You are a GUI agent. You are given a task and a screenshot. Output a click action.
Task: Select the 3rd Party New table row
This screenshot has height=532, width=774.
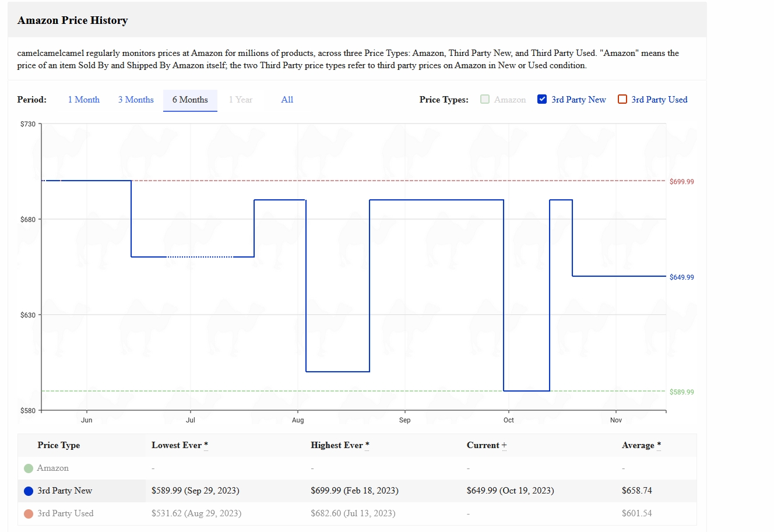pyautogui.click(x=357, y=491)
